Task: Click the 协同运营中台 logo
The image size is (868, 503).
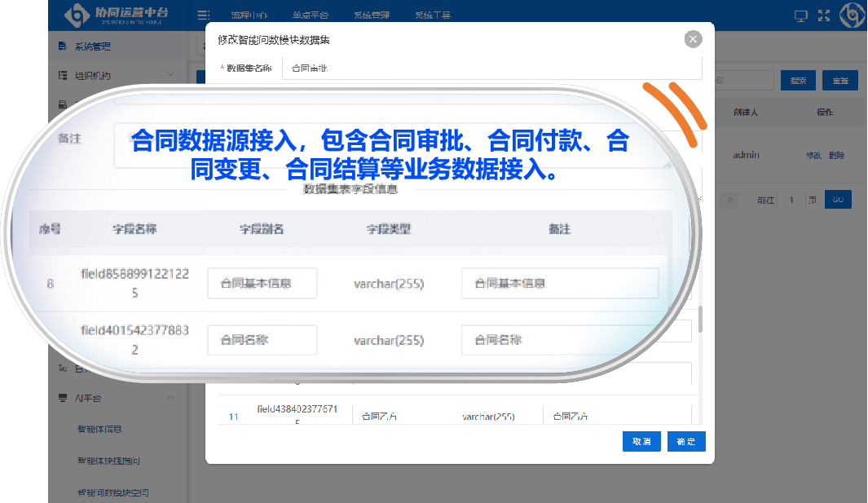Action: [x=122, y=15]
